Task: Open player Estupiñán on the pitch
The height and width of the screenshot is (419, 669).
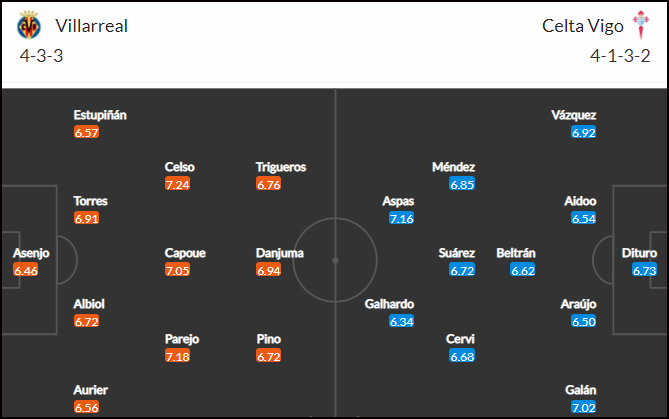Action: pos(100,115)
